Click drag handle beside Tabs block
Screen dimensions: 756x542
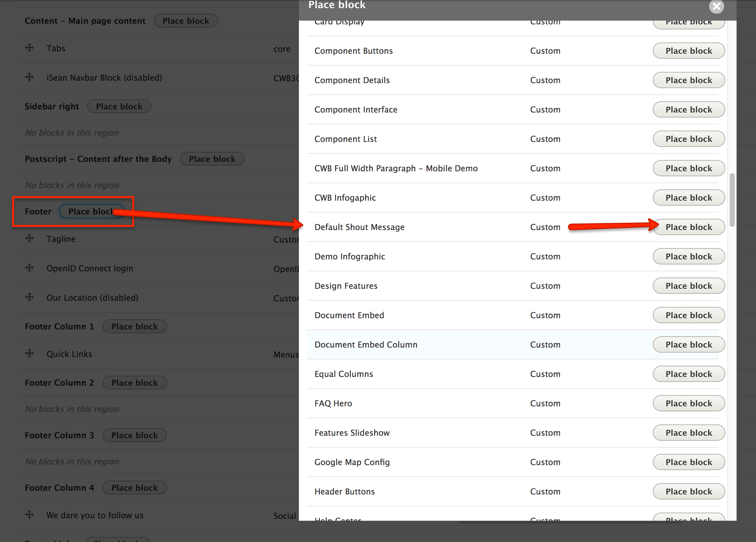pos(29,48)
